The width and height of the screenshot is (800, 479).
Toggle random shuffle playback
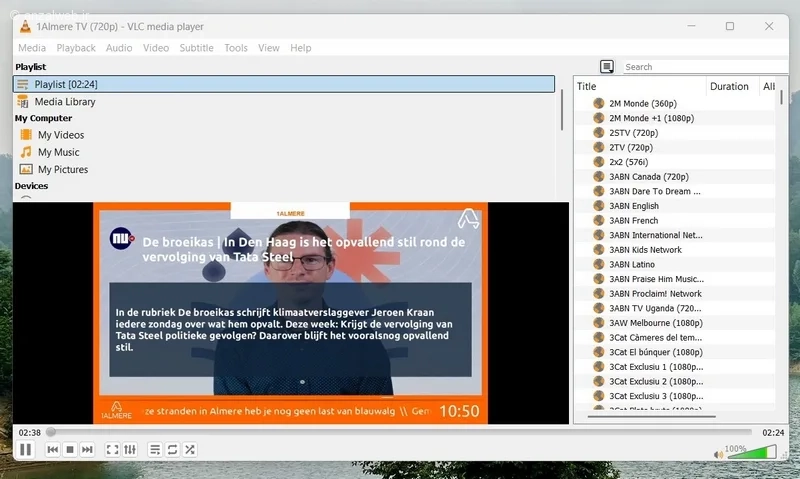click(x=190, y=449)
